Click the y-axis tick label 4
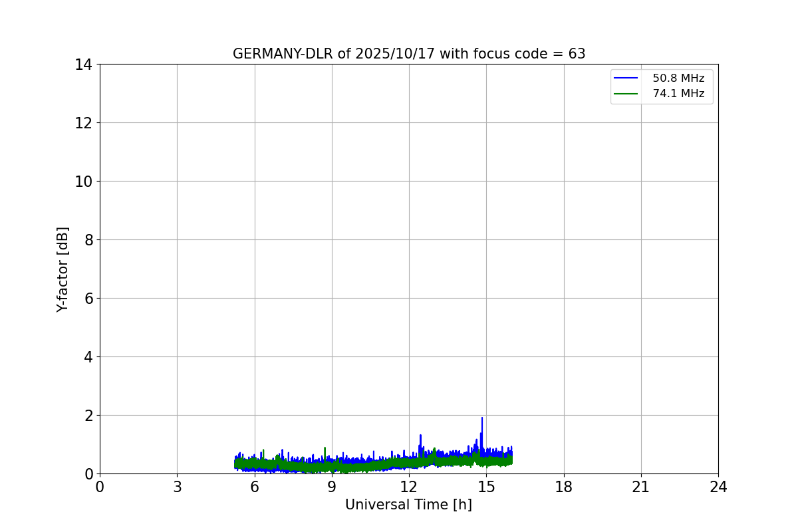This screenshot has height=532, width=798. coord(88,357)
